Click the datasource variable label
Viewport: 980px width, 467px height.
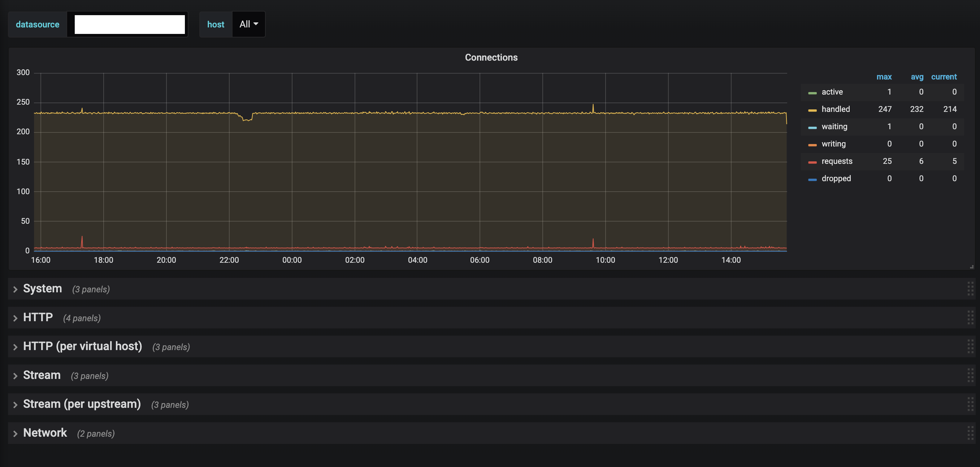coord(38,24)
